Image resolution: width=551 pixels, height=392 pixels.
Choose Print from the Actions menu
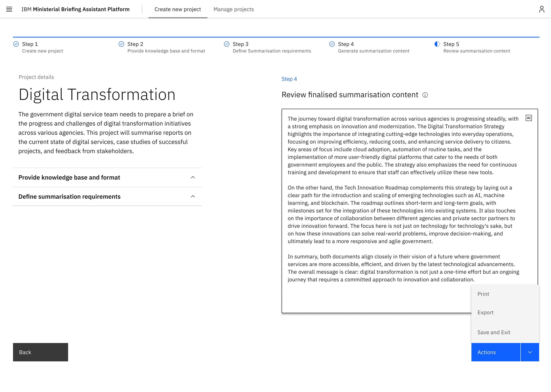click(x=505, y=294)
